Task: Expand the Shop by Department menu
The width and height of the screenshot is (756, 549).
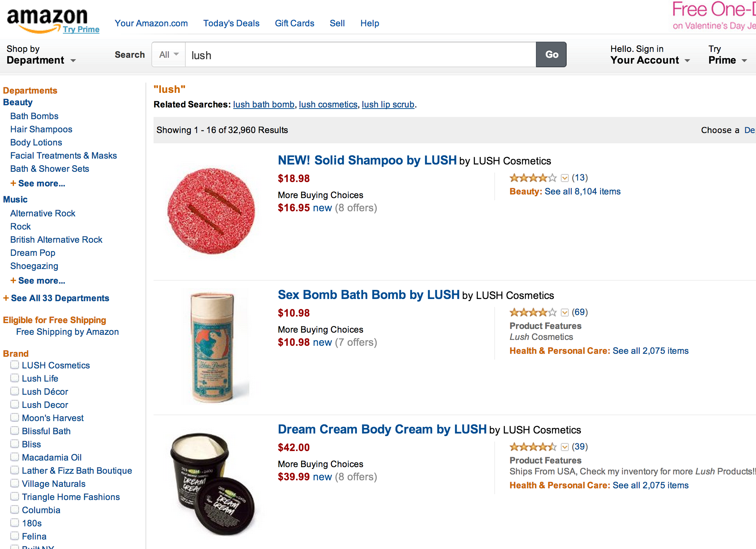Action: tap(41, 55)
